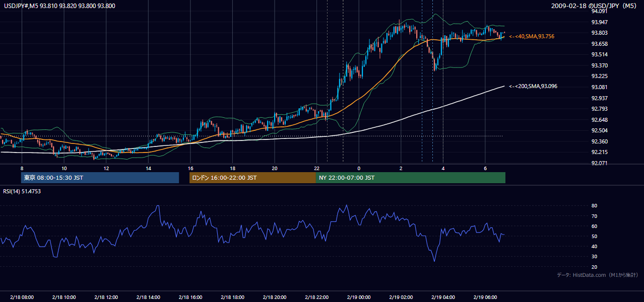Click the 2/19 02:00 bottom time label
This screenshot has height=302, width=644.
(401, 297)
